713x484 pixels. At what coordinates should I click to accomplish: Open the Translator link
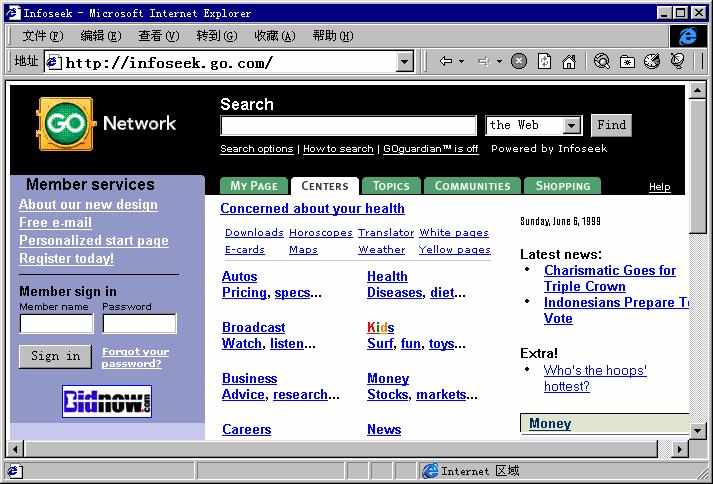click(x=386, y=232)
